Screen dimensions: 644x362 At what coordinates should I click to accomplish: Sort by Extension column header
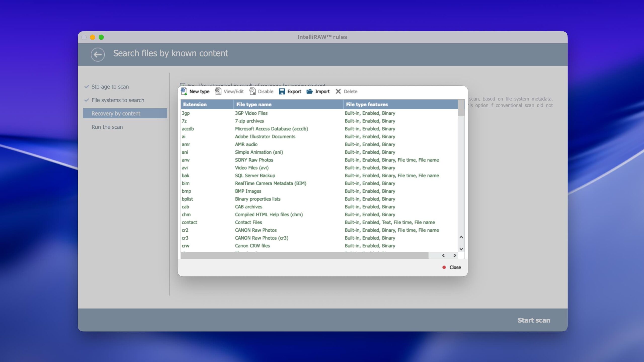coord(195,104)
